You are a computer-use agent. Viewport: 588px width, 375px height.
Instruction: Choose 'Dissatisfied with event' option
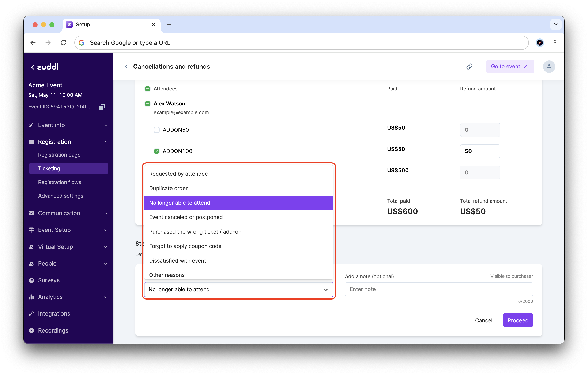tap(177, 261)
